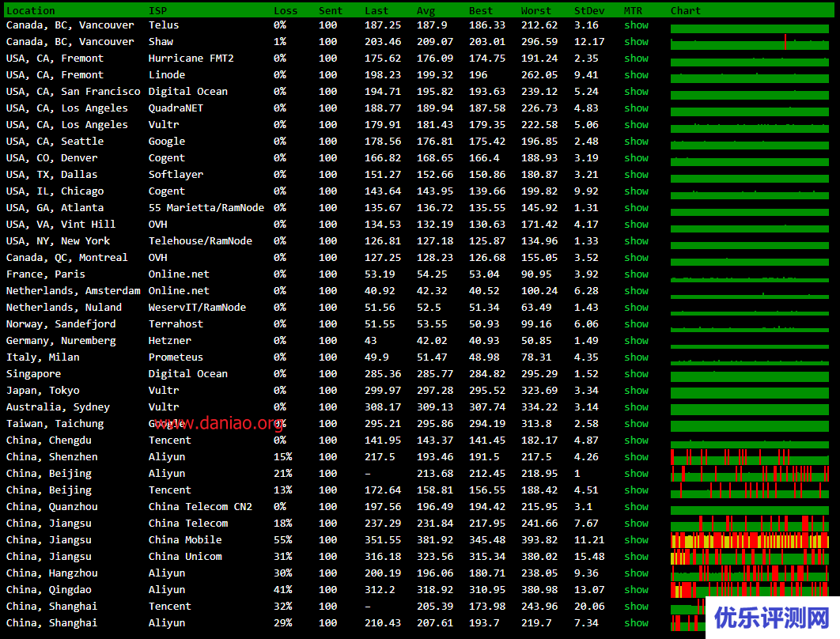The width and height of the screenshot is (840, 639).
Task: Click show link for WeservIT/RamNode Nuland
Action: pyautogui.click(x=636, y=308)
